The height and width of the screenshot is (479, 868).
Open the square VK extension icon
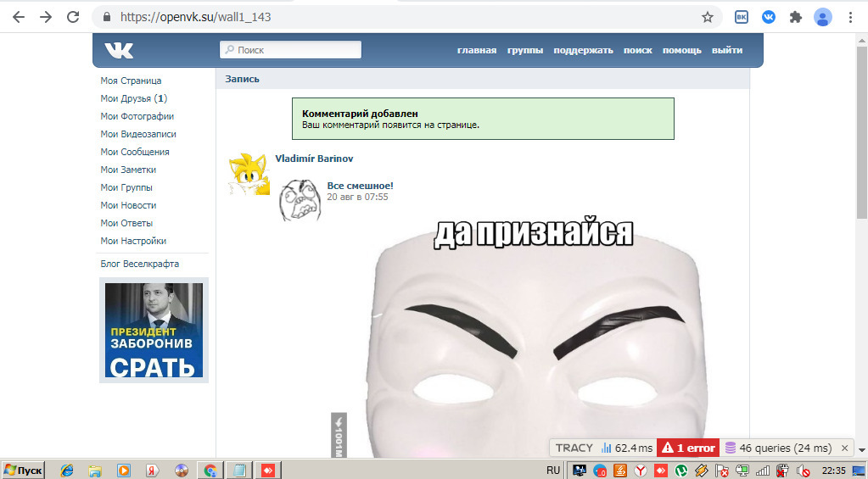pos(742,17)
